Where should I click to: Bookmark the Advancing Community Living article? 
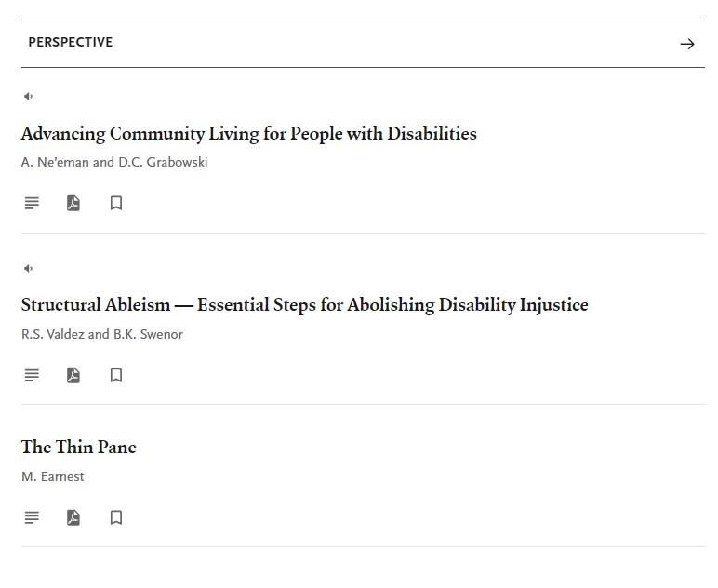pyautogui.click(x=116, y=203)
